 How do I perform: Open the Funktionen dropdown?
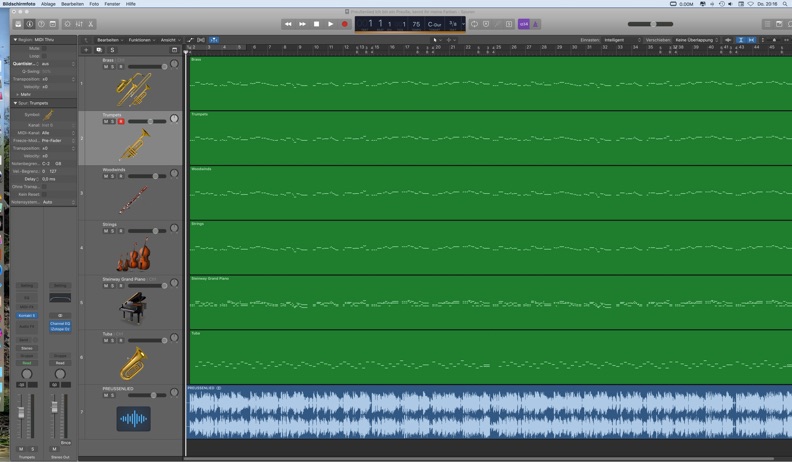point(141,40)
